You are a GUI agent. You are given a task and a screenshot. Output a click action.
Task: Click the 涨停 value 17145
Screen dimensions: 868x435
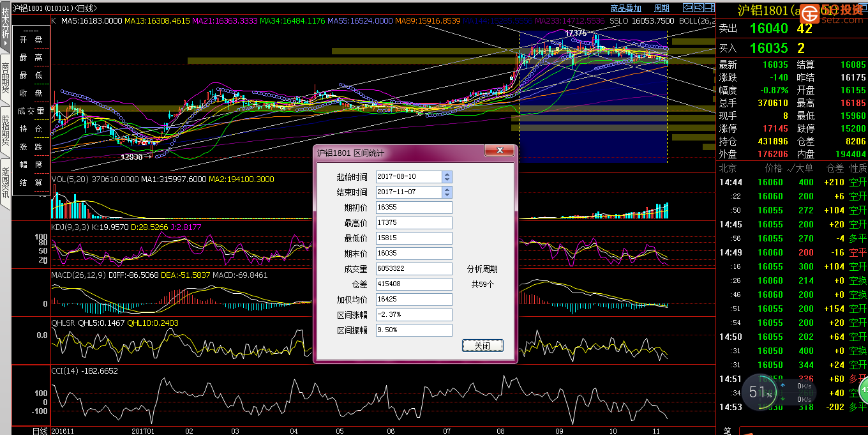775,128
